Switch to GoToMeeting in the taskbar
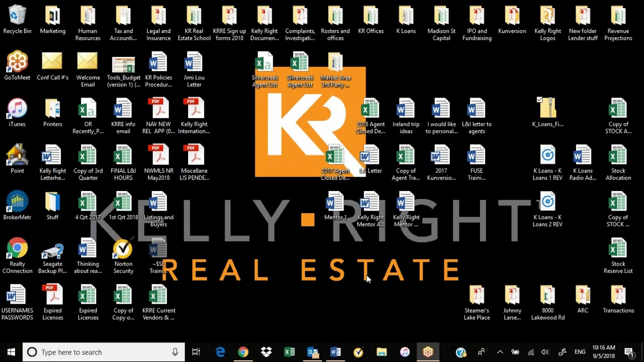This screenshot has width=644, height=362. [x=428, y=352]
